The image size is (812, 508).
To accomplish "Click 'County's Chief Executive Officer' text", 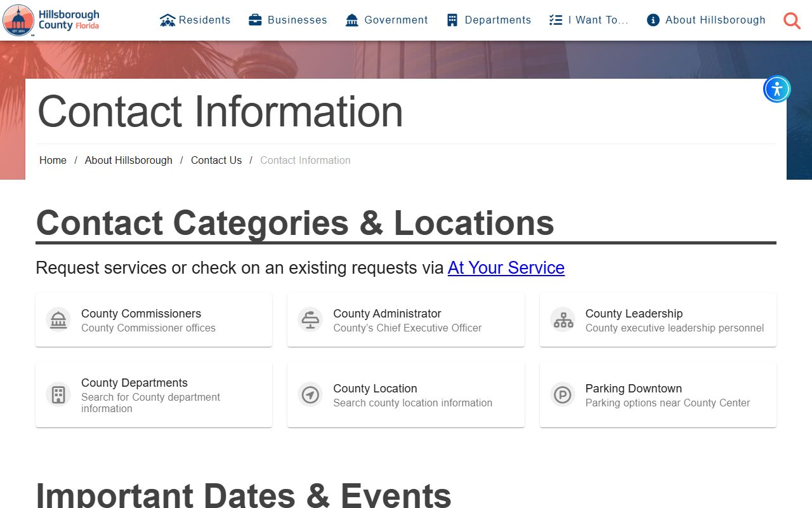I will (407, 328).
